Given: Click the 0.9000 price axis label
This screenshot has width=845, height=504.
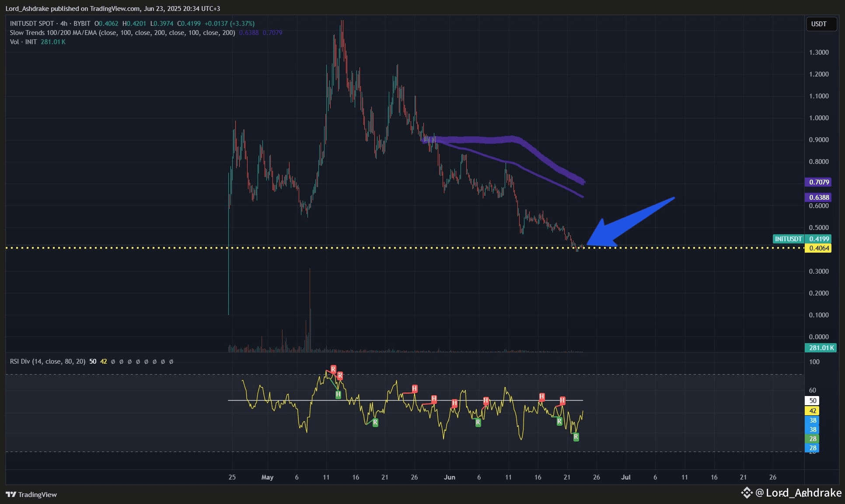Looking at the screenshot, I should click(x=819, y=140).
